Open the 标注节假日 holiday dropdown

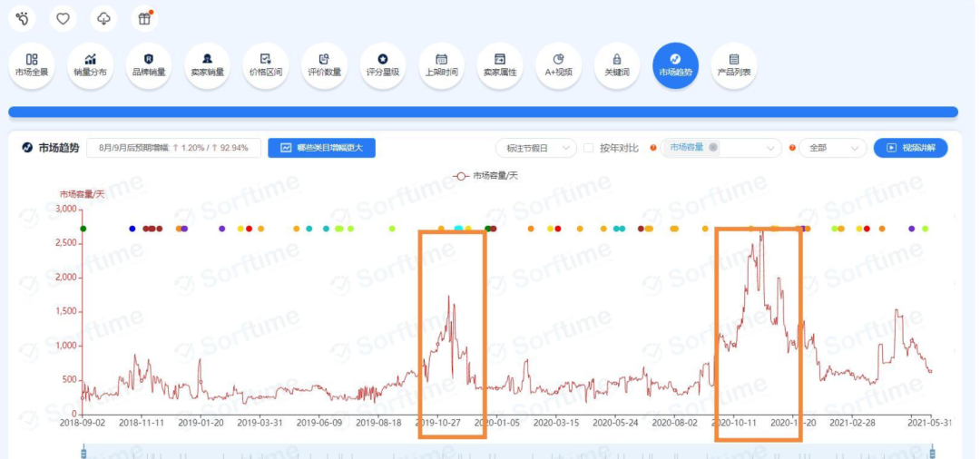[x=536, y=148]
